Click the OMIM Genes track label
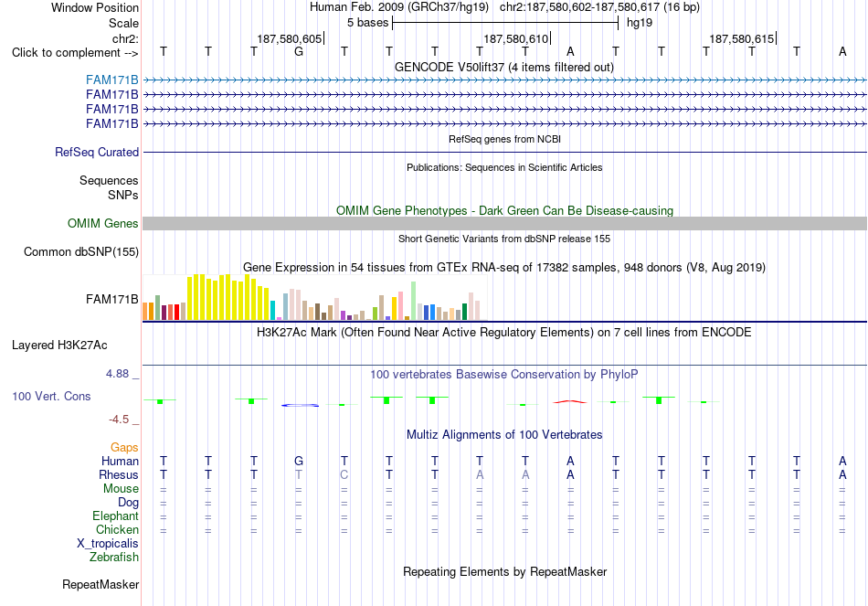Viewport: 868px width, 606px height. (x=103, y=223)
